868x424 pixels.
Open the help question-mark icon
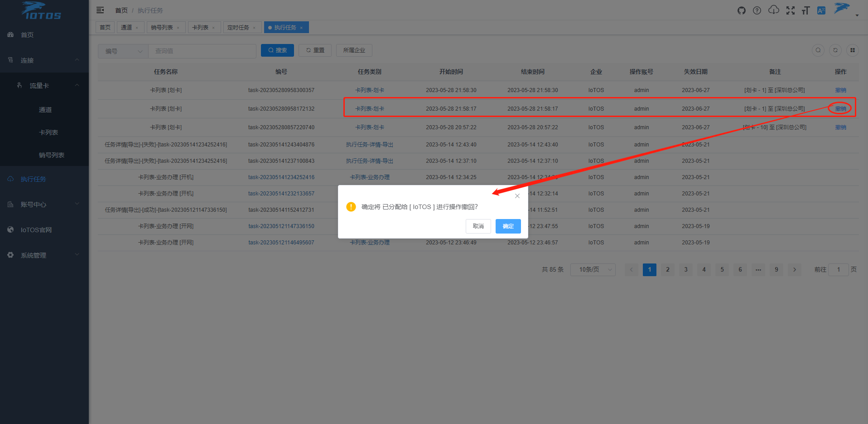pyautogui.click(x=757, y=10)
